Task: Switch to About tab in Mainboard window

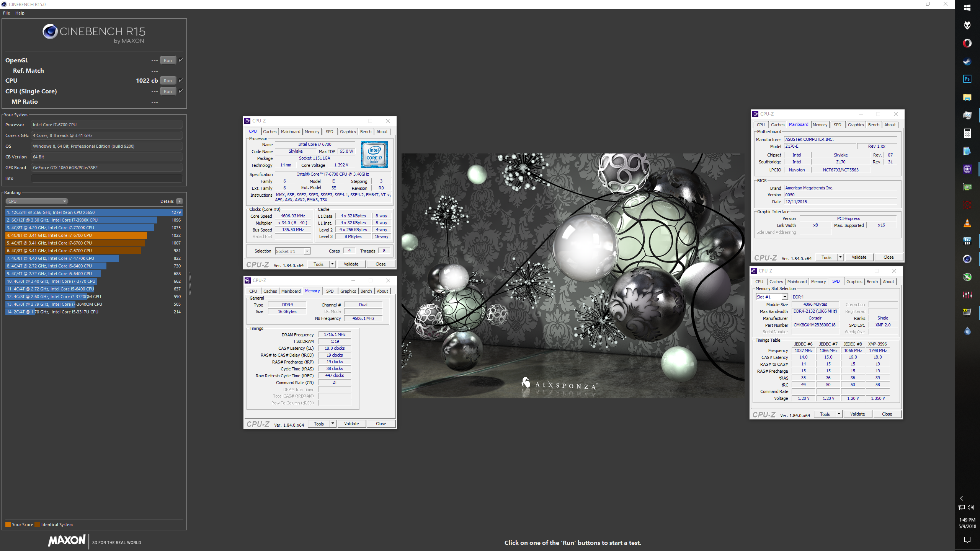Action: (x=890, y=125)
